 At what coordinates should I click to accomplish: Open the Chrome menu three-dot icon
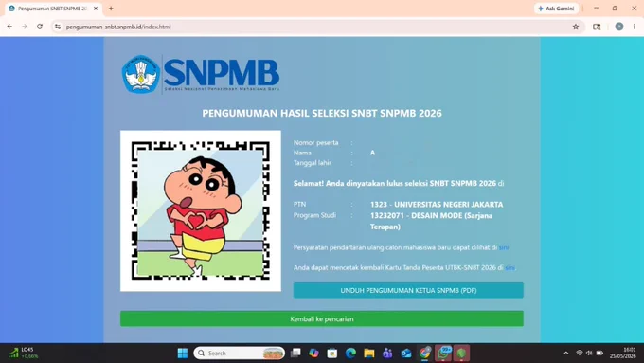click(x=635, y=27)
